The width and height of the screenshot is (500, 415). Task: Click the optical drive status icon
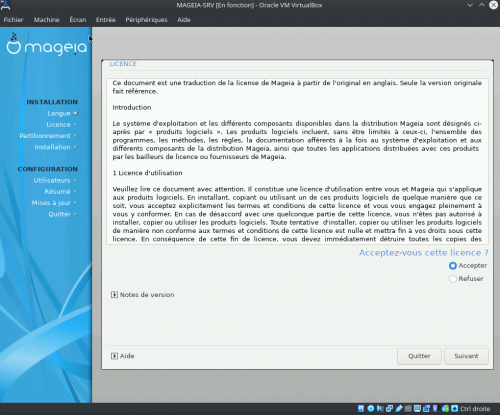coord(371,409)
